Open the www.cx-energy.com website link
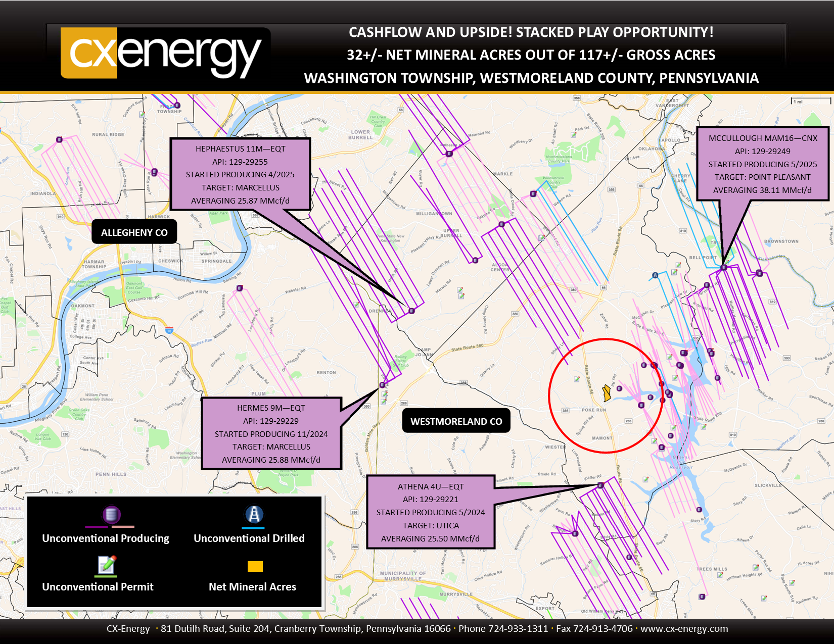This screenshot has width=834, height=644. (684, 629)
